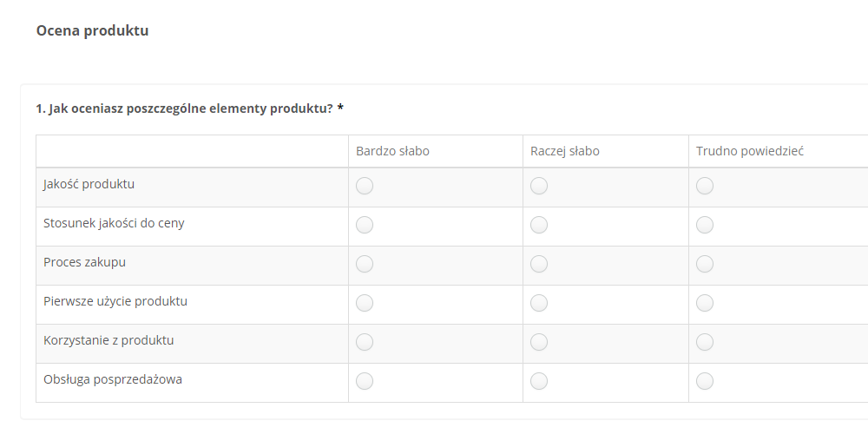This screenshot has height=434, width=868.
Task: Mark Proces zakupu as Bardzo słabo
Action: click(x=365, y=264)
